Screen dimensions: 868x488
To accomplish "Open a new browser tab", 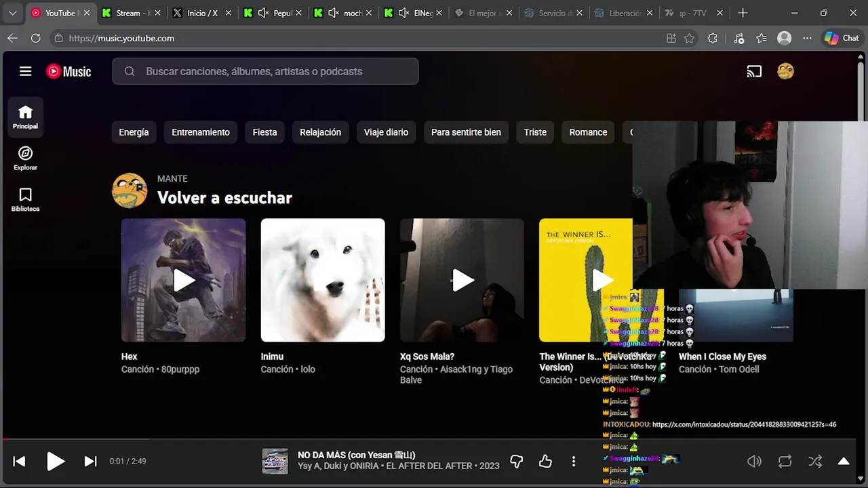I will tap(743, 13).
